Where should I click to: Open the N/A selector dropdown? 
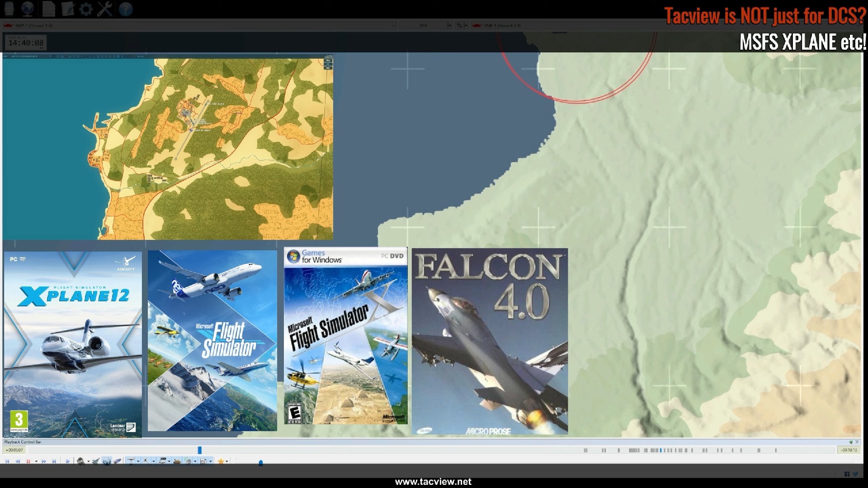click(425, 25)
